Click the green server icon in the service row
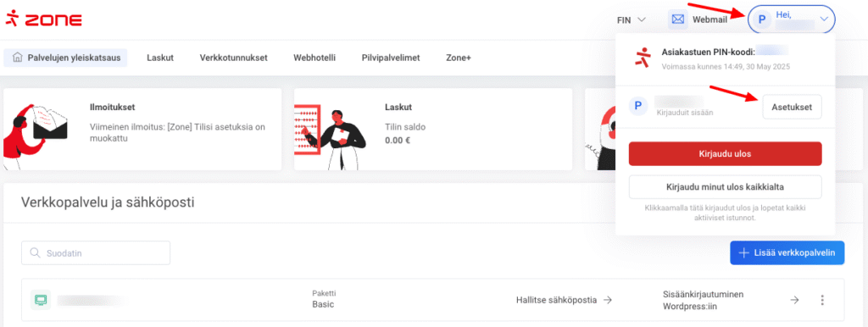This screenshot has height=327, width=868. tap(41, 301)
